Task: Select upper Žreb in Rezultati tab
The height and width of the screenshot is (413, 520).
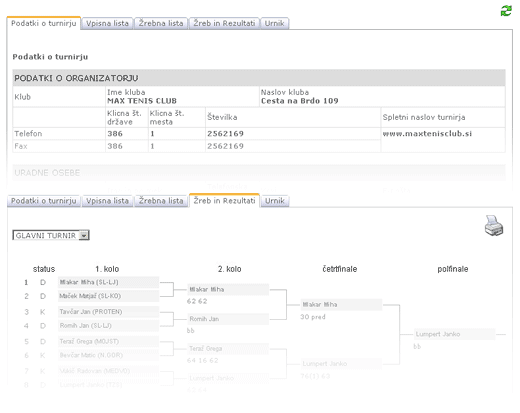Action: (x=224, y=23)
